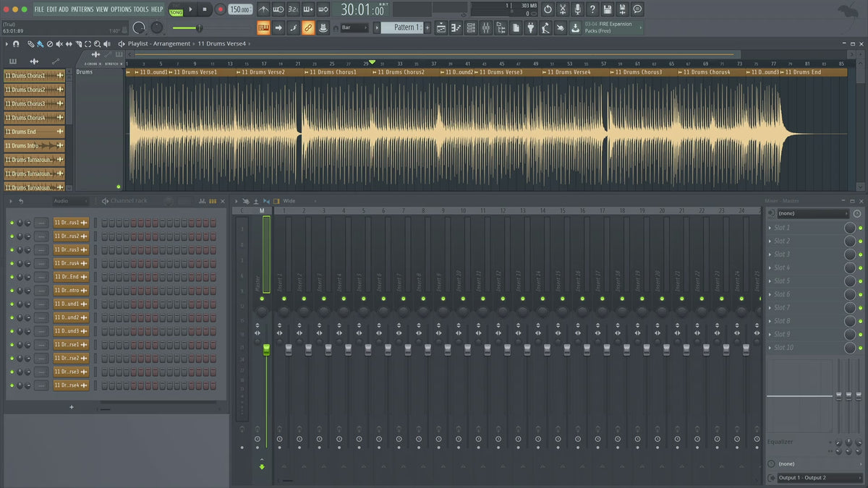
Task: Open the plugin database plug icon
Action: [530, 27]
